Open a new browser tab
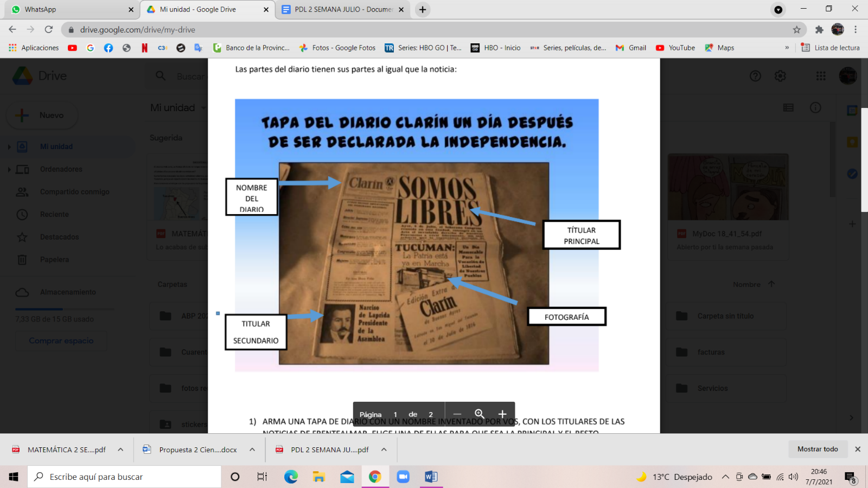This screenshot has width=868, height=488. pos(423,9)
